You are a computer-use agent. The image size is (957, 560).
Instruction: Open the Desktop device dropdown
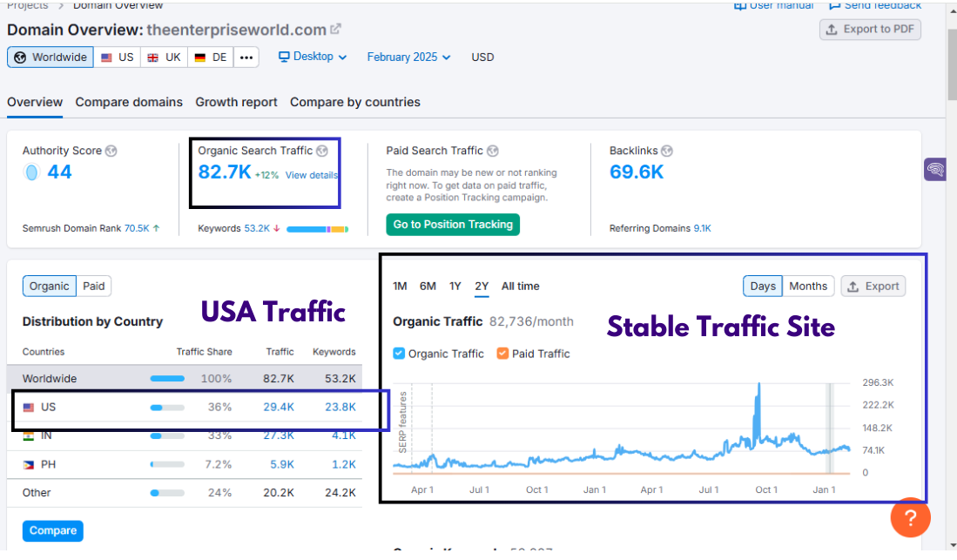313,57
